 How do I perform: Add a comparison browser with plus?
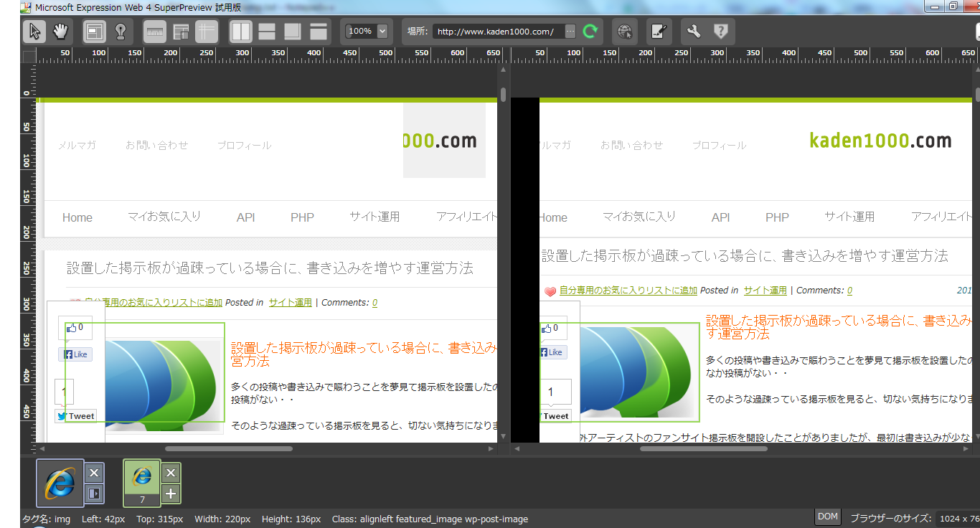[x=170, y=494]
